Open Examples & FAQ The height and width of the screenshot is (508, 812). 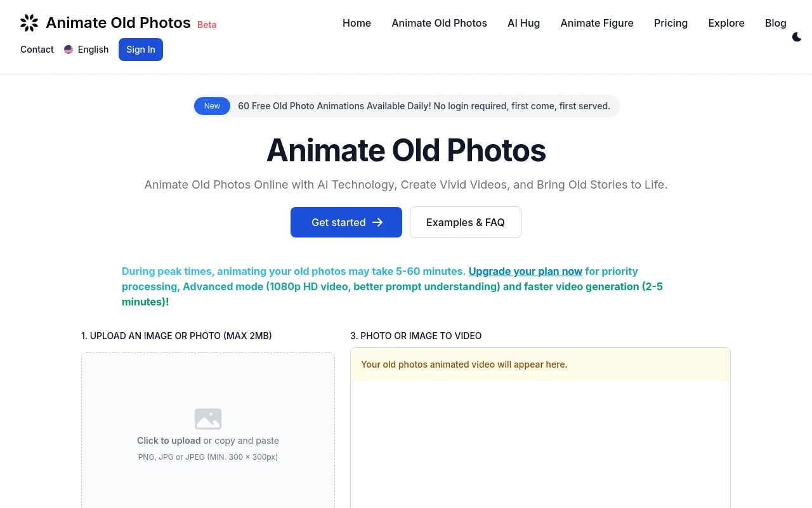pyautogui.click(x=465, y=222)
